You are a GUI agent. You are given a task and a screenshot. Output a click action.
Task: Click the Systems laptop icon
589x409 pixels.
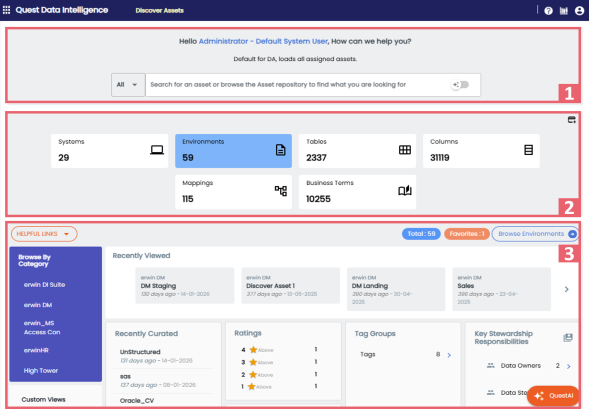157,150
